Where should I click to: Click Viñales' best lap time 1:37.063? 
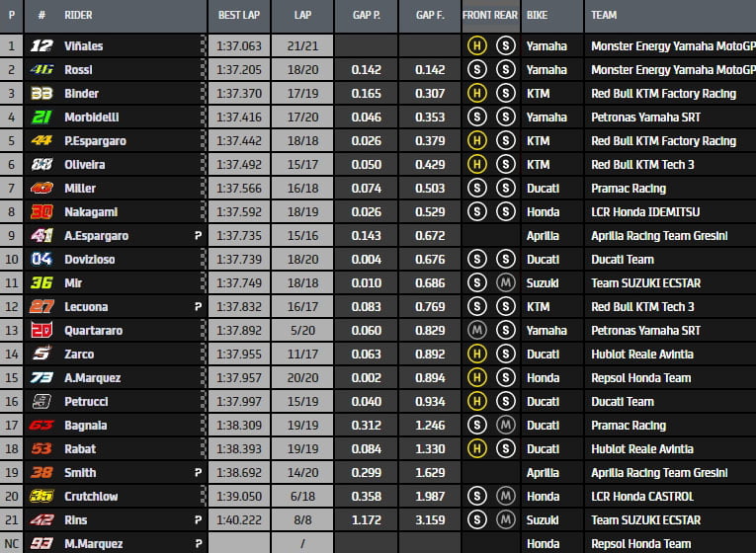238,46
